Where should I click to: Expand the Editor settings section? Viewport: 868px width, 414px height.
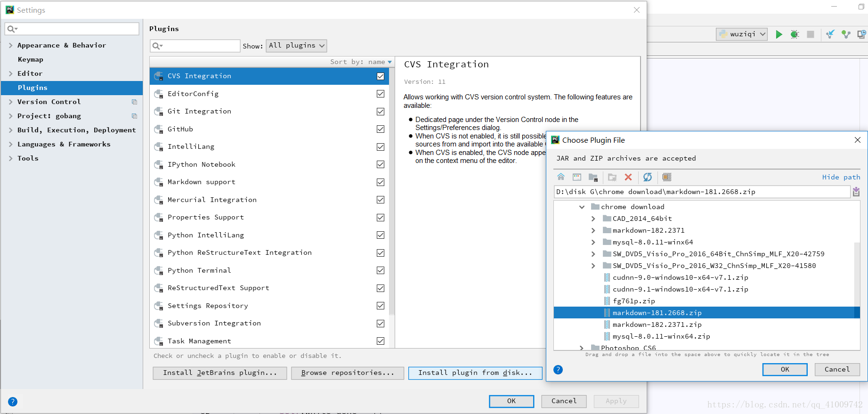click(10, 73)
